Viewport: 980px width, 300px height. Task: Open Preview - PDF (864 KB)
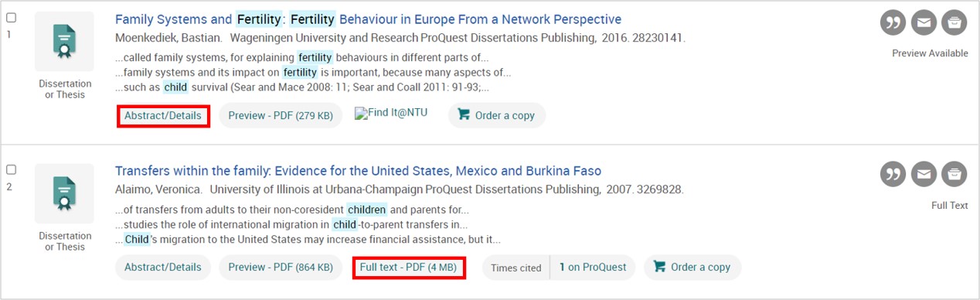click(x=281, y=268)
